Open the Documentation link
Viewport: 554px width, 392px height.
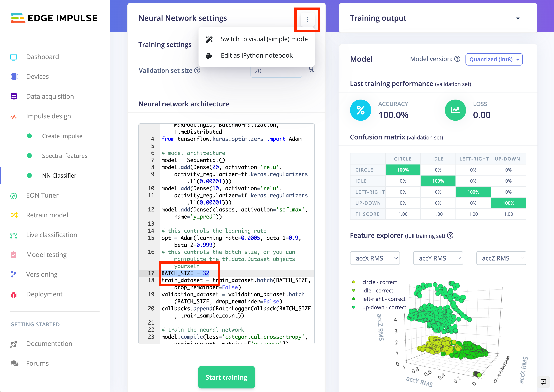49,344
